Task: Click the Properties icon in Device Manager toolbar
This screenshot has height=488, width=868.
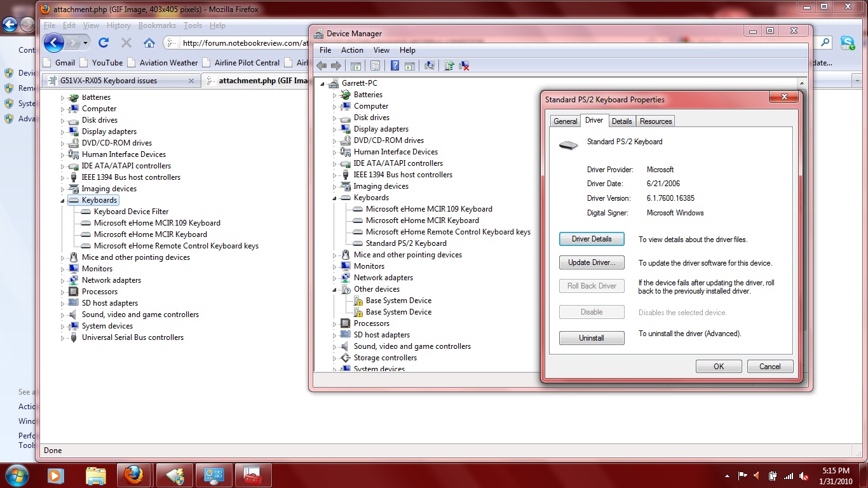Action: tap(375, 65)
